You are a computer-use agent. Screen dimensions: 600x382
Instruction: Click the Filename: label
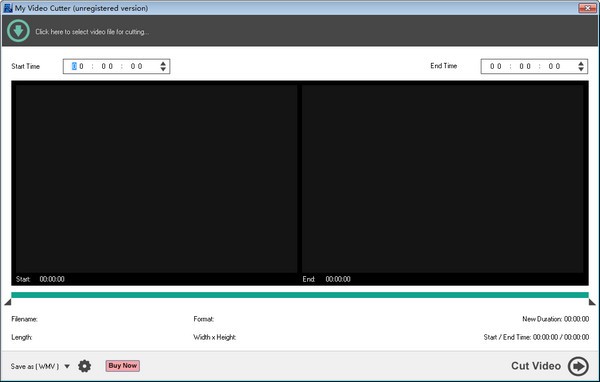24,319
